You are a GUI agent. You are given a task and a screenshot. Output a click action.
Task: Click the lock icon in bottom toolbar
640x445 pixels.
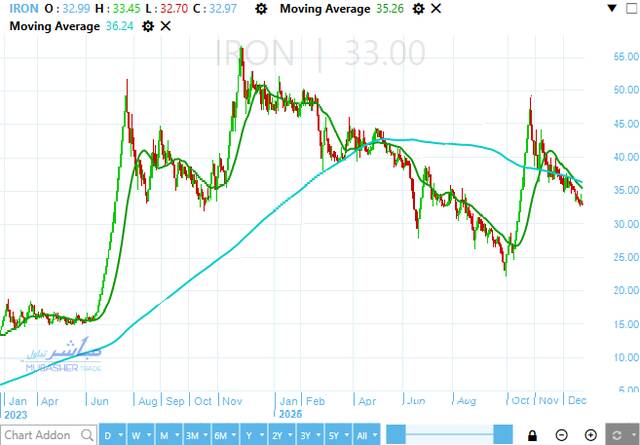pyautogui.click(x=531, y=435)
